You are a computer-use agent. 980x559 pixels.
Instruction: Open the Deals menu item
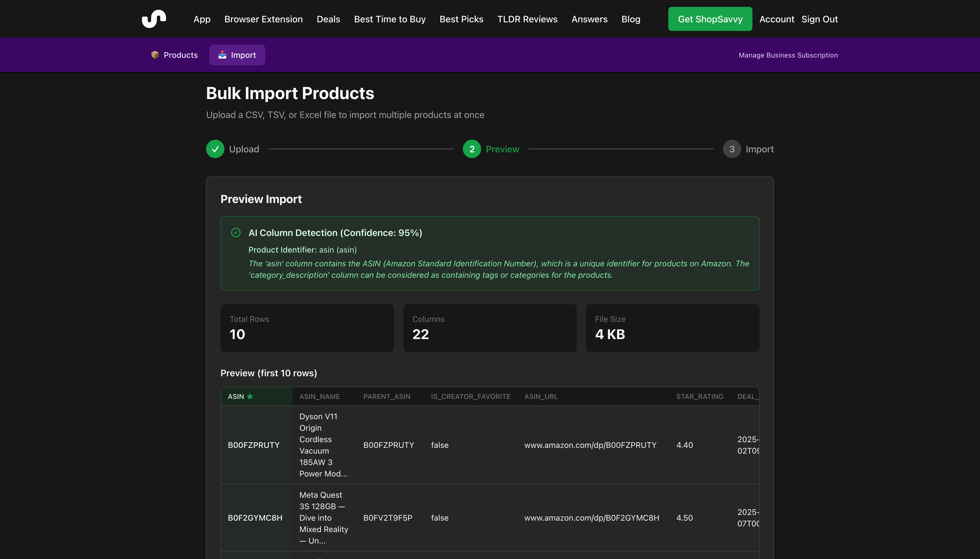pyautogui.click(x=328, y=19)
